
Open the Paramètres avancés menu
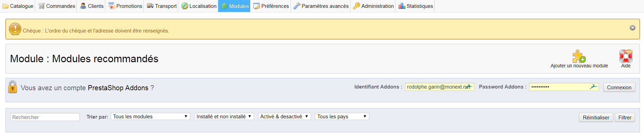click(321, 6)
